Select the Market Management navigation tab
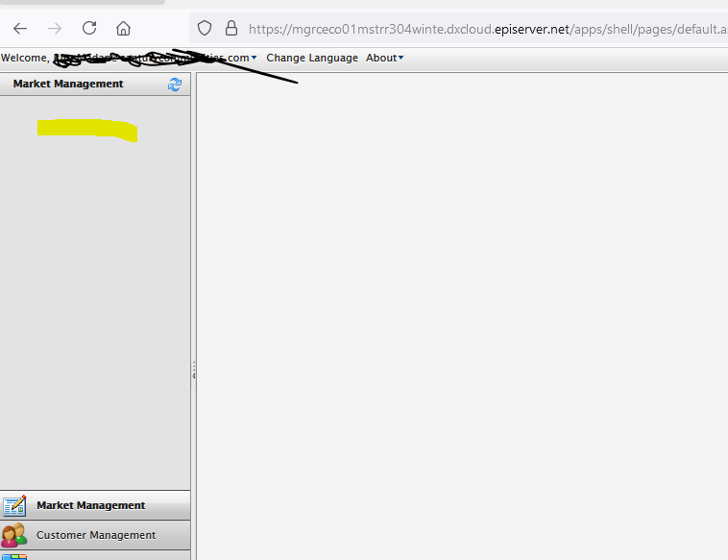Image resolution: width=728 pixels, height=560 pixels. pyautogui.click(x=91, y=505)
